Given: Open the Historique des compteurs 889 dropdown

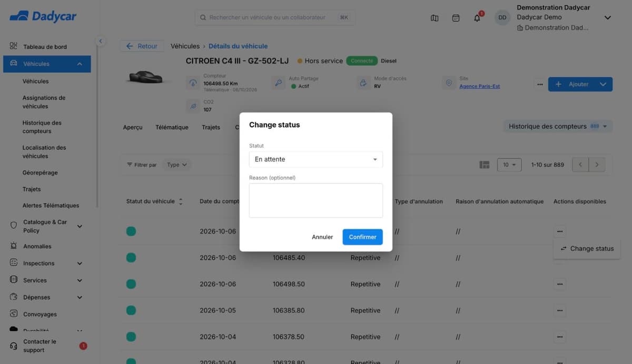Looking at the screenshot, I should tap(558, 126).
